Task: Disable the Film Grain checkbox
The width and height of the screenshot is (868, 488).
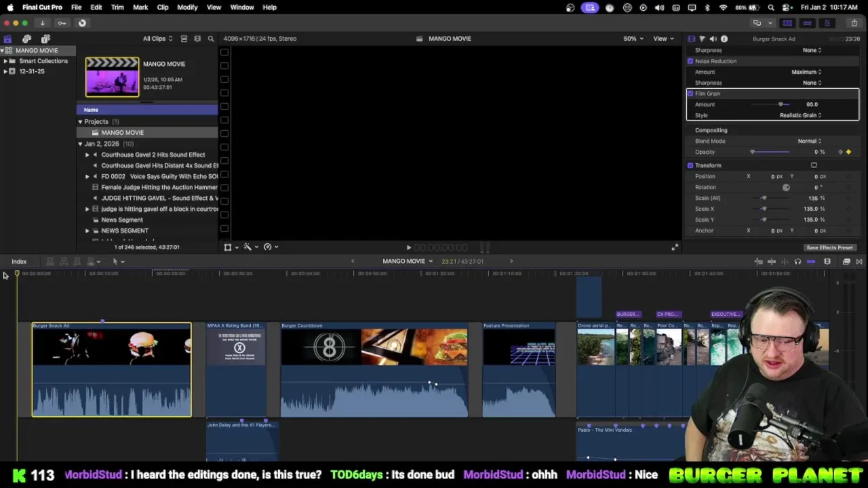Action: pos(690,94)
